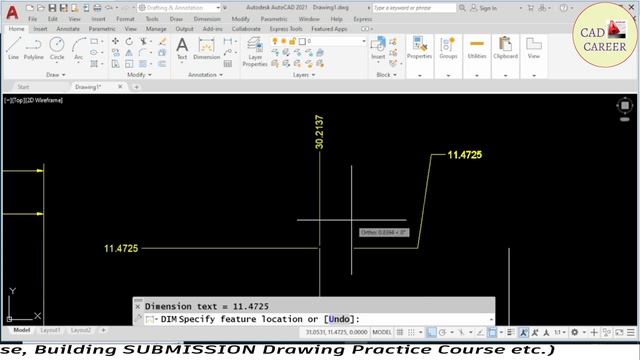This screenshot has height=360, width=640.
Task: Click the Plot (print) icon
Action: click(97, 8)
